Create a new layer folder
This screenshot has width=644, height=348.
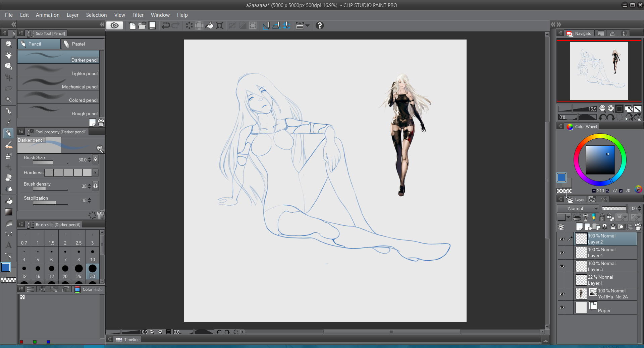pyautogui.click(x=596, y=227)
